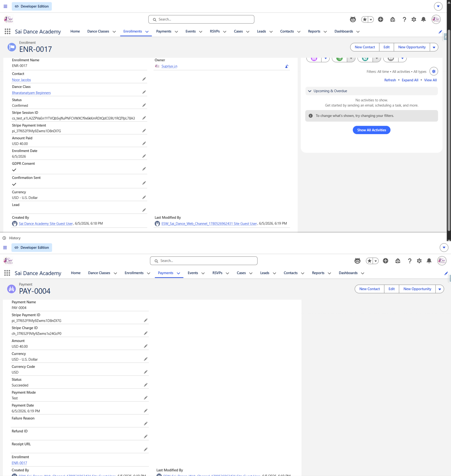Click the Change Owner icon beside Supriya j.n
Image resolution: width=451 pixels, height=476 pixels.
(x=287, y=66)
